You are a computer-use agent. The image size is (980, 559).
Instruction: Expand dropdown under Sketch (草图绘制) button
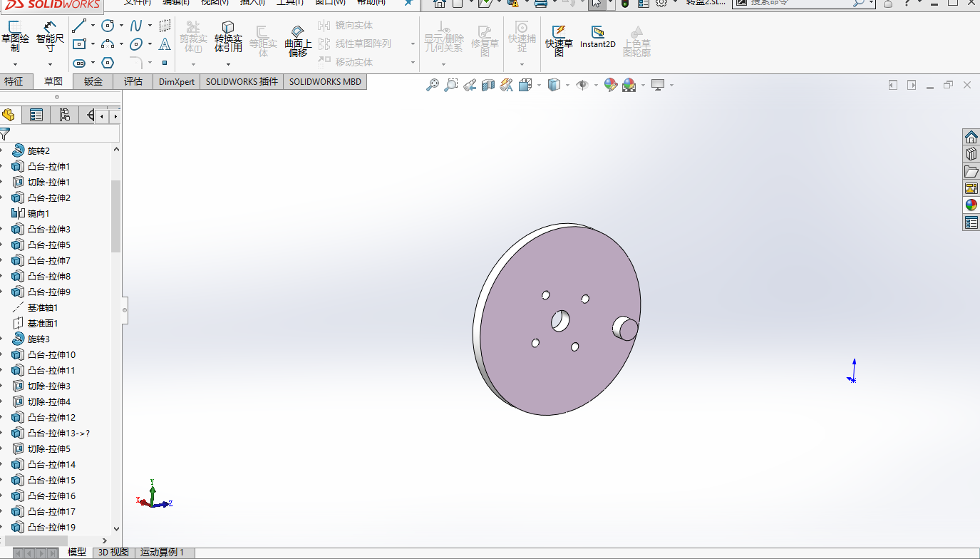coord(15,64)
